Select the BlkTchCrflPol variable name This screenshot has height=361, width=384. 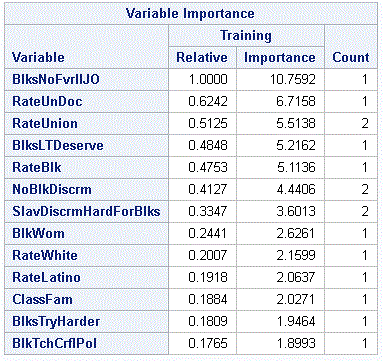pos(54,343)
